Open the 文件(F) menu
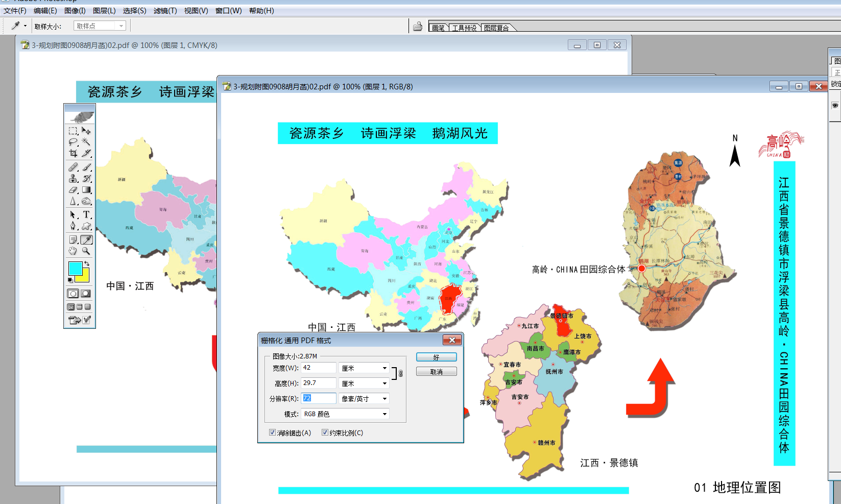The height and width of the screenshot is (504, 841). (15, 11)
